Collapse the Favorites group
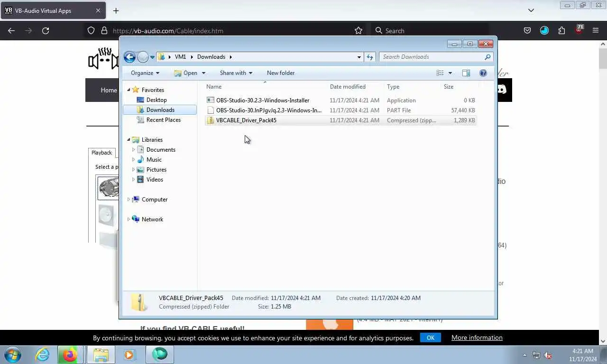This screenshot has width=607, height=364. point(129,90)
